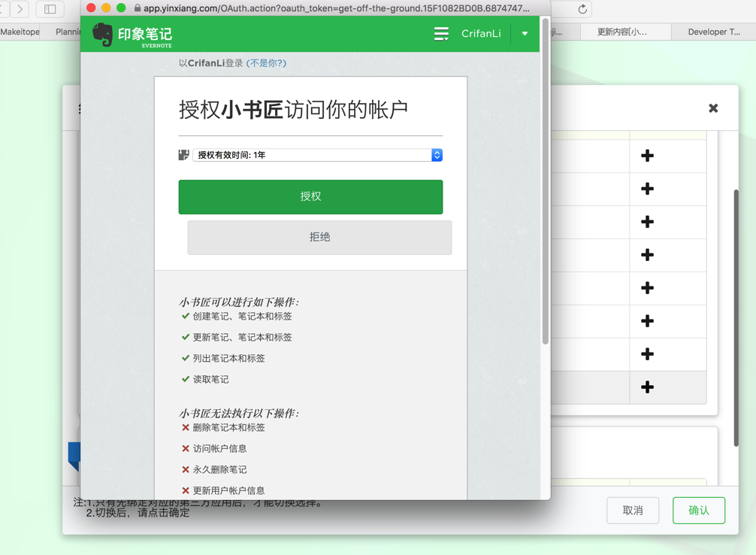
Task: Click the notebook icon beside duration dropdown
Action: click(x=183, y=155)
